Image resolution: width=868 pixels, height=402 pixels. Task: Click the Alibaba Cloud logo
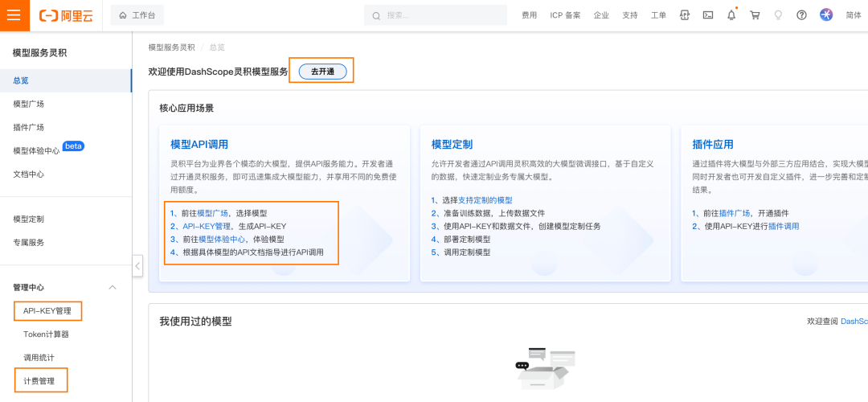[67, 15]
